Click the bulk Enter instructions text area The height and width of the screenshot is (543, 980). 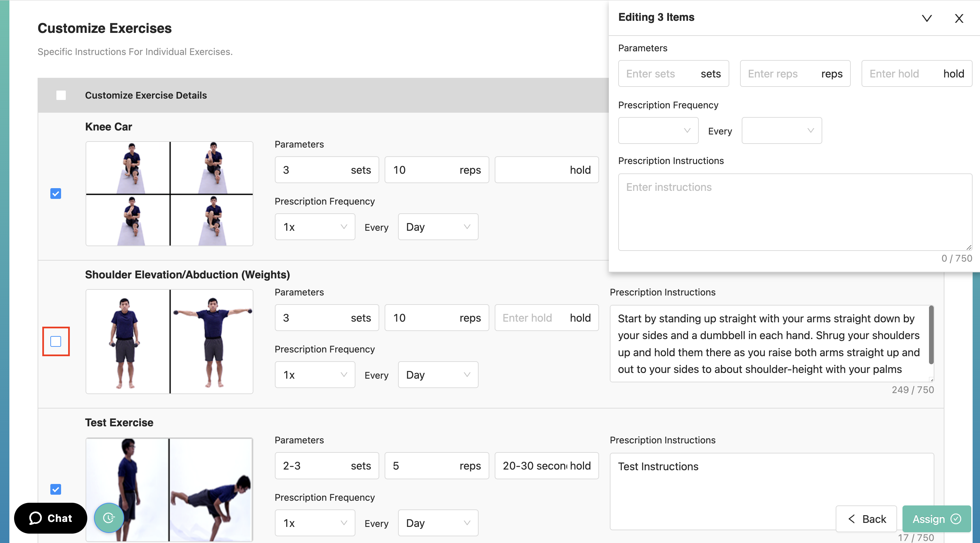point(794,212)
